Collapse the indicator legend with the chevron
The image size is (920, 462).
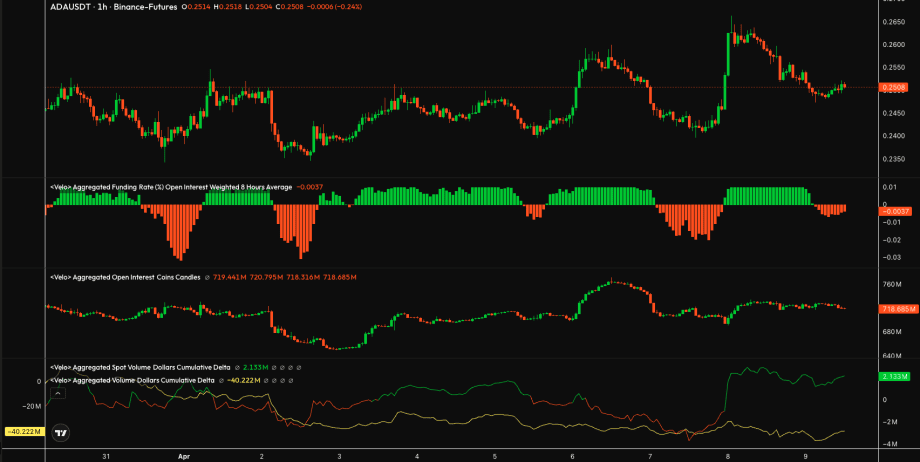[57, 394]
